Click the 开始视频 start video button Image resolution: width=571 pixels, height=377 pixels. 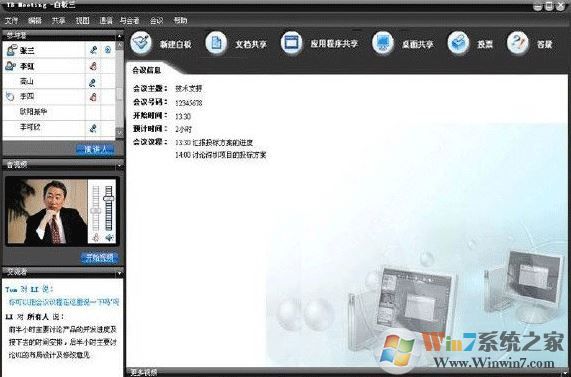99,258
